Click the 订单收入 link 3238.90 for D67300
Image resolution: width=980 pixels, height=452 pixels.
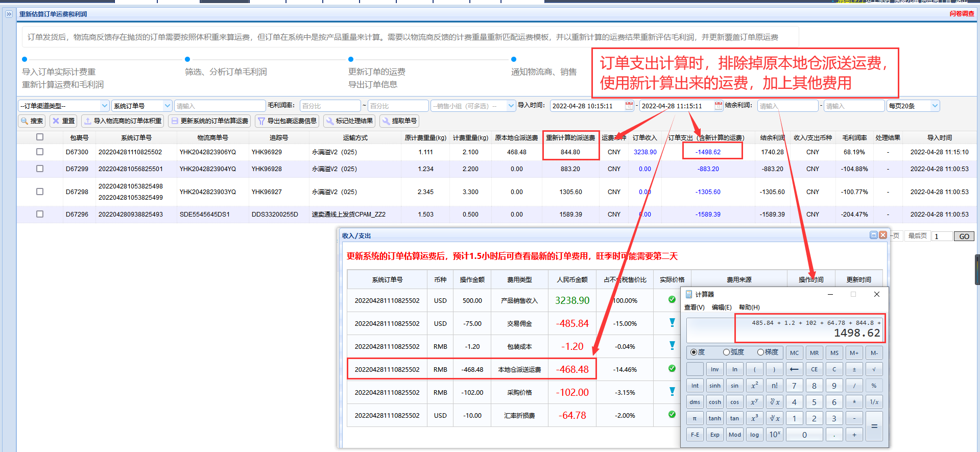point(645,152)
